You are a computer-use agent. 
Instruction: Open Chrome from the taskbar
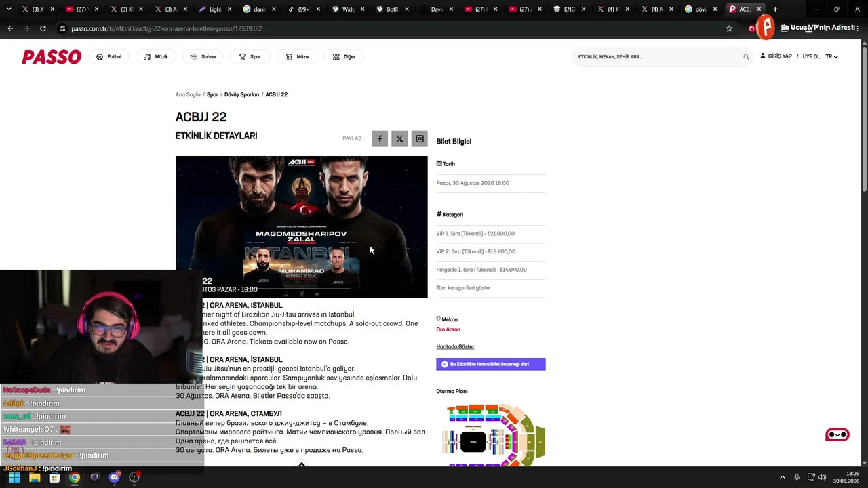coord(75,477)
